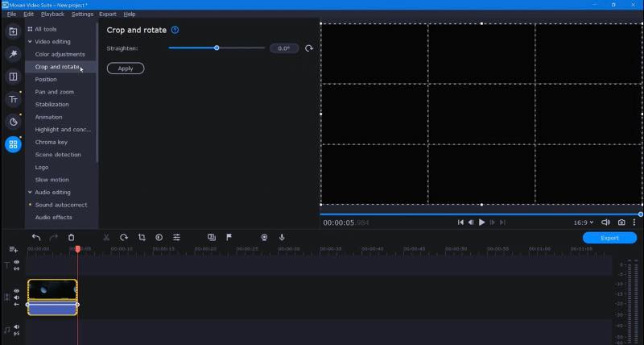Collapse the Audio editing section

pos(30,193)
